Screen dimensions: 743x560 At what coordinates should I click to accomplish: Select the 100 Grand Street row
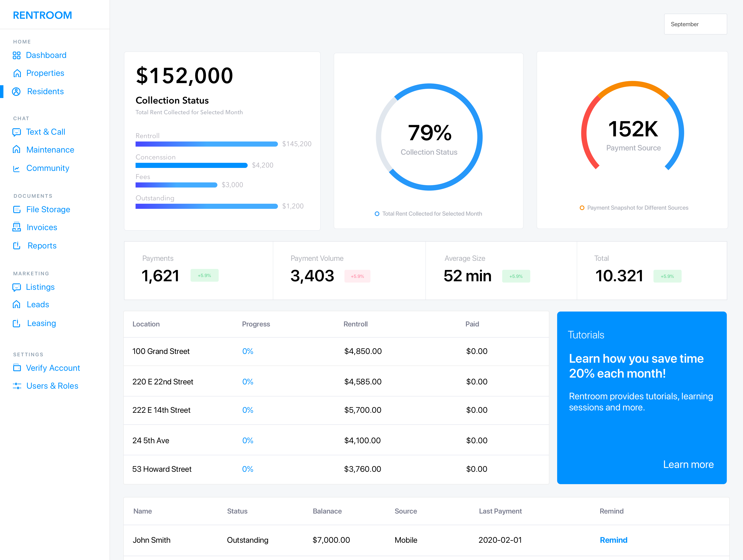(336, 351)
